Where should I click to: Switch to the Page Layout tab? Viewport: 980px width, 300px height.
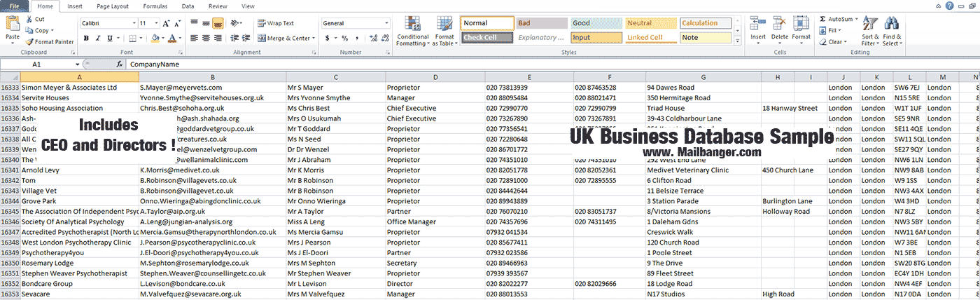click(x=113, y=6)
